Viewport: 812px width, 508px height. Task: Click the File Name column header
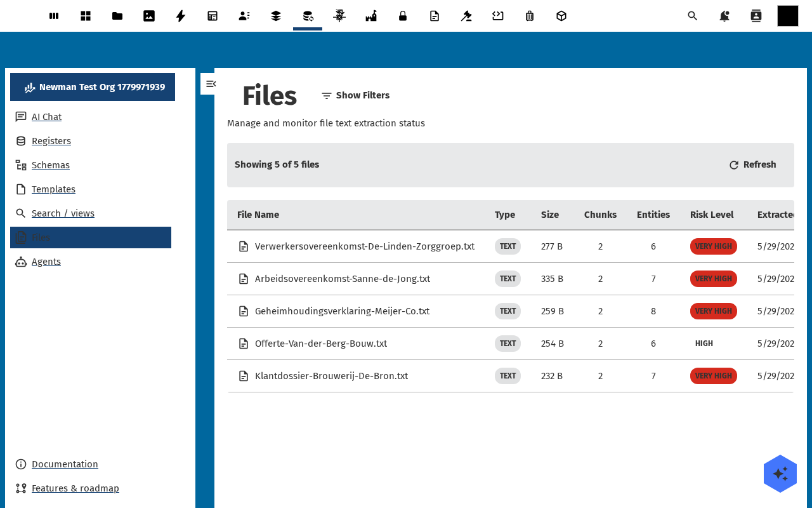pyautogui.click(x=258, y=215)
